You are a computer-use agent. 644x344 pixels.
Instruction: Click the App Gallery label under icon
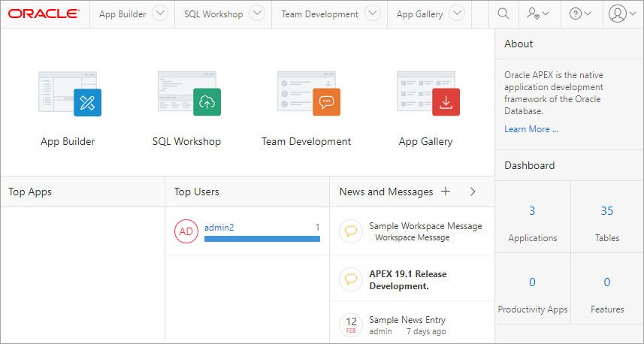(425, 142)
